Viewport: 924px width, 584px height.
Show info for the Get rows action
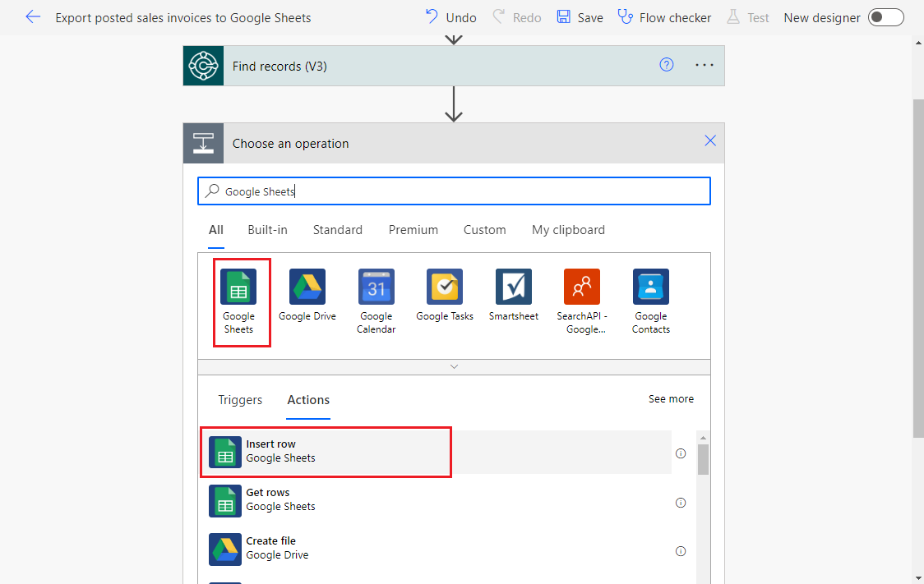pos(680,502)
